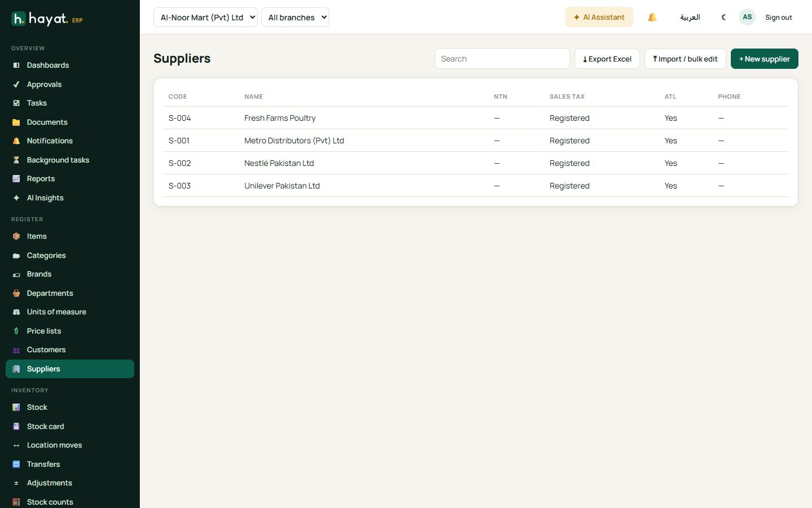The width and height of the screenshot is (812, 508).
Task: Click the Approvals checkmark icon
Action: coord(16,85)
